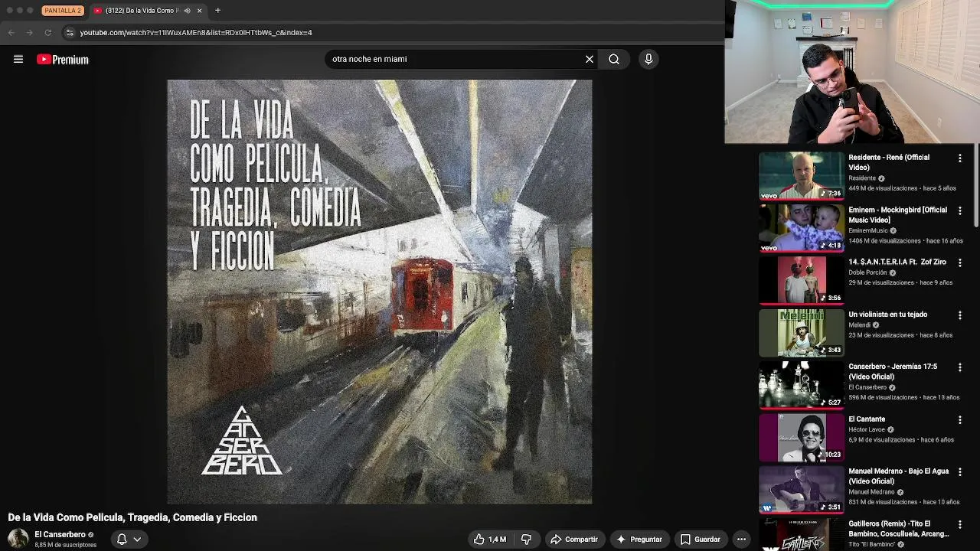
Task: Play Un violinista en tu tejado thumbnail
Action: click(801, 332)
